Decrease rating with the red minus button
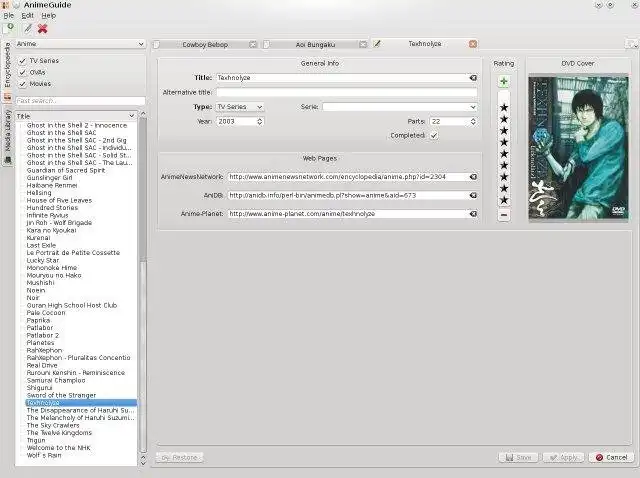The width and height of the screenshot is (640, 478). coord(503,214)
